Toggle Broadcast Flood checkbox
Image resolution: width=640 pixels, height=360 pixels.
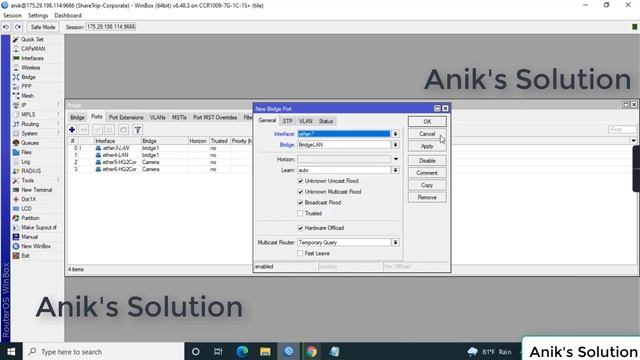click(300, 202)
